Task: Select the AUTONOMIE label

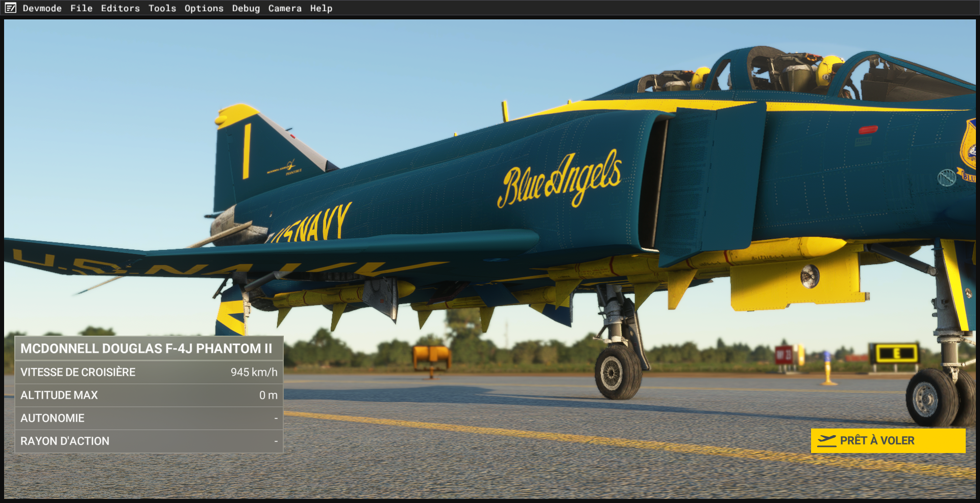Action: [53, 418]
